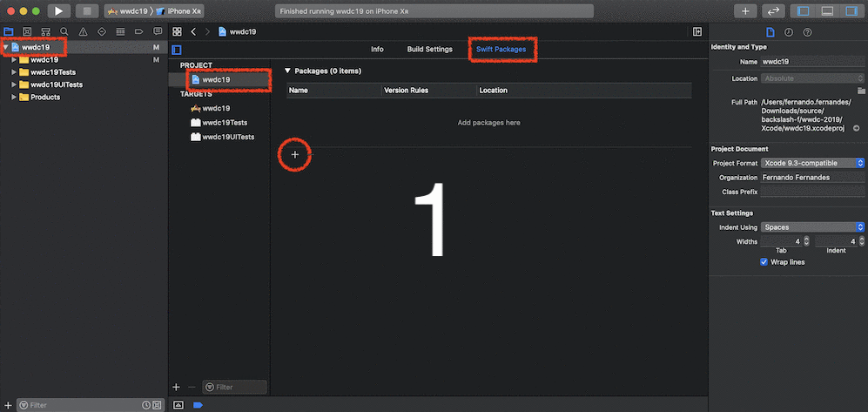
Task: Toggle the right inspector panel
Action: point(851,11)
